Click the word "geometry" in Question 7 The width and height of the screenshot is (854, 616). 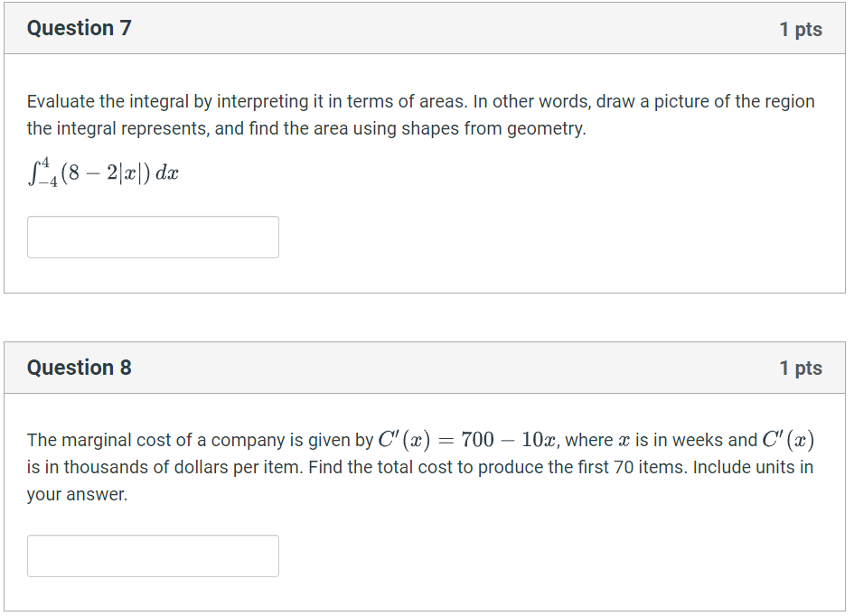tap(546, 128)
